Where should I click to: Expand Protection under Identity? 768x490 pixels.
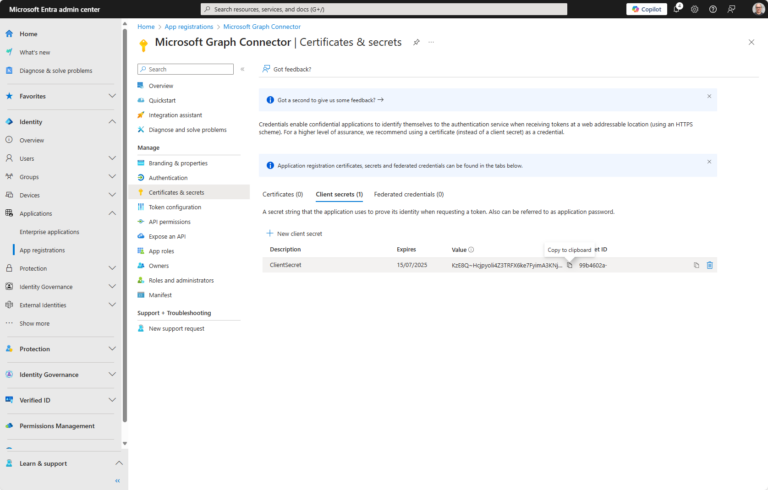point(112,268)
